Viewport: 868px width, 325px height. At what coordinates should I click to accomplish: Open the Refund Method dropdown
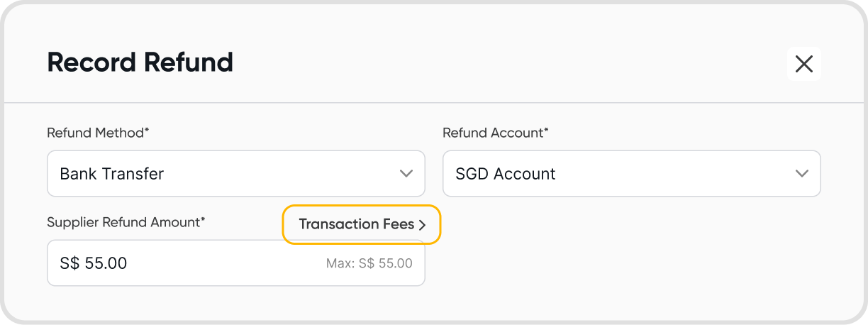(235, 173)
